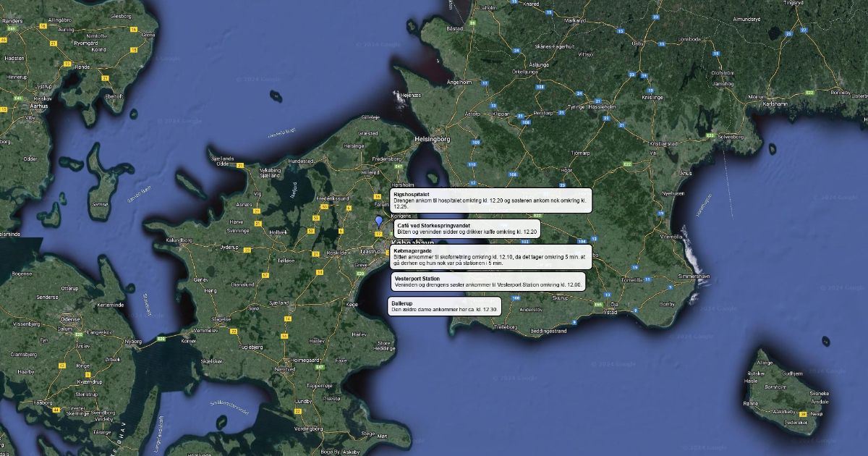Viewport: 868px width, 456px height.
Task: Pick the Roskilde city label
Action: 337,253
